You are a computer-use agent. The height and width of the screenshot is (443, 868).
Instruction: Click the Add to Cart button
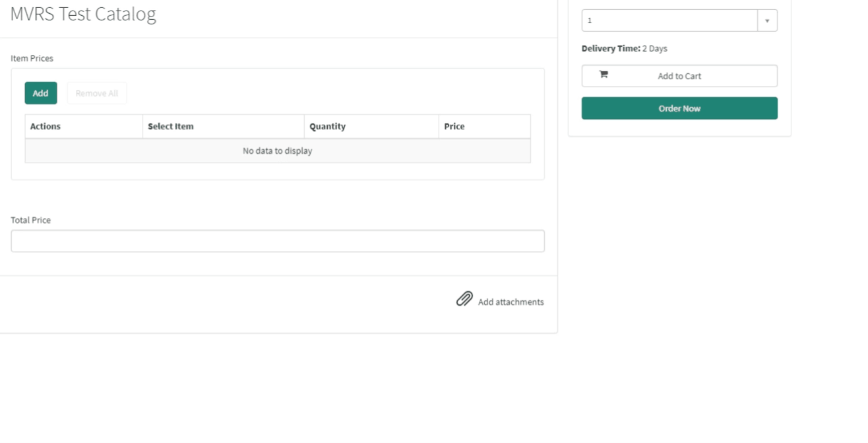pos(679,75)
